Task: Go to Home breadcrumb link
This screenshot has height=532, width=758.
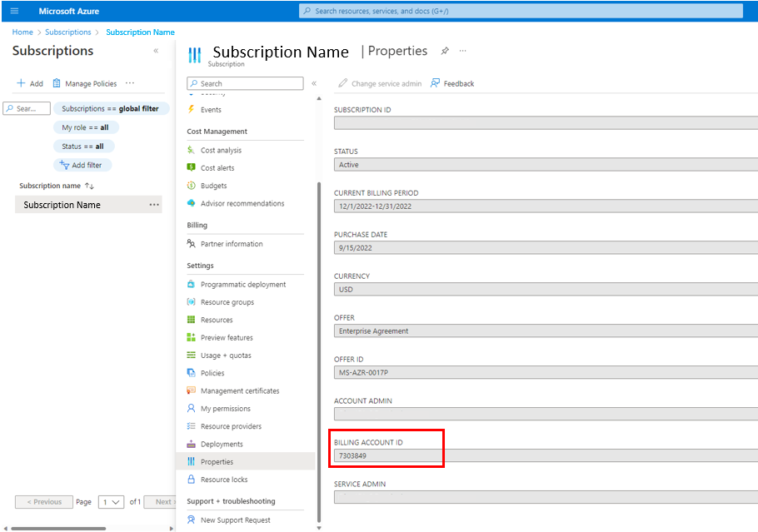Action: click(22, 32)
